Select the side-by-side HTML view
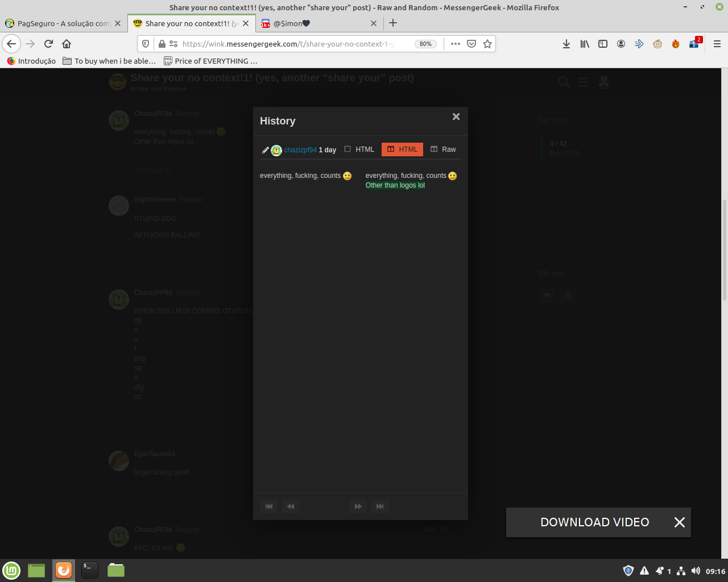728x582 pixels. click(402, 149)
